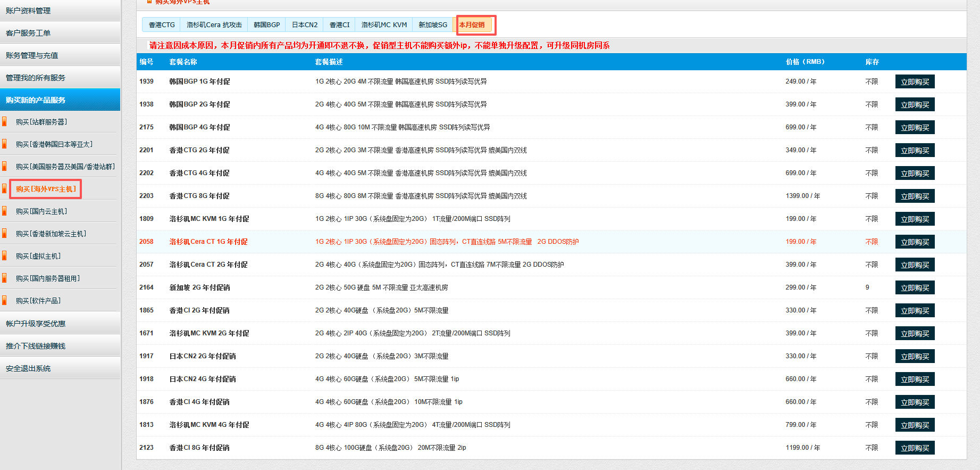The image size is (980, 470).
Task: Switch to 香港CI tab
Action: (x=339, y=24)
